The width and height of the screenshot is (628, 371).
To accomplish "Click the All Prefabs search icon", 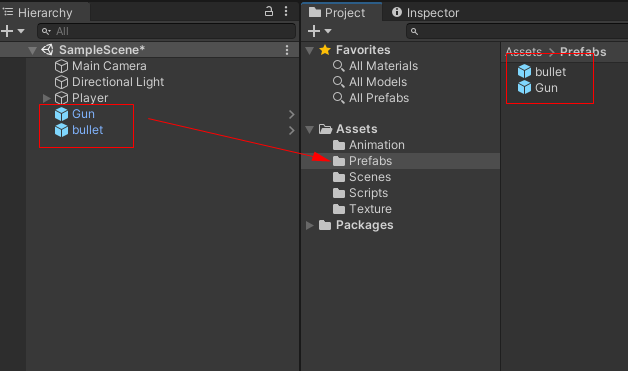I will (x=338, y=98).
